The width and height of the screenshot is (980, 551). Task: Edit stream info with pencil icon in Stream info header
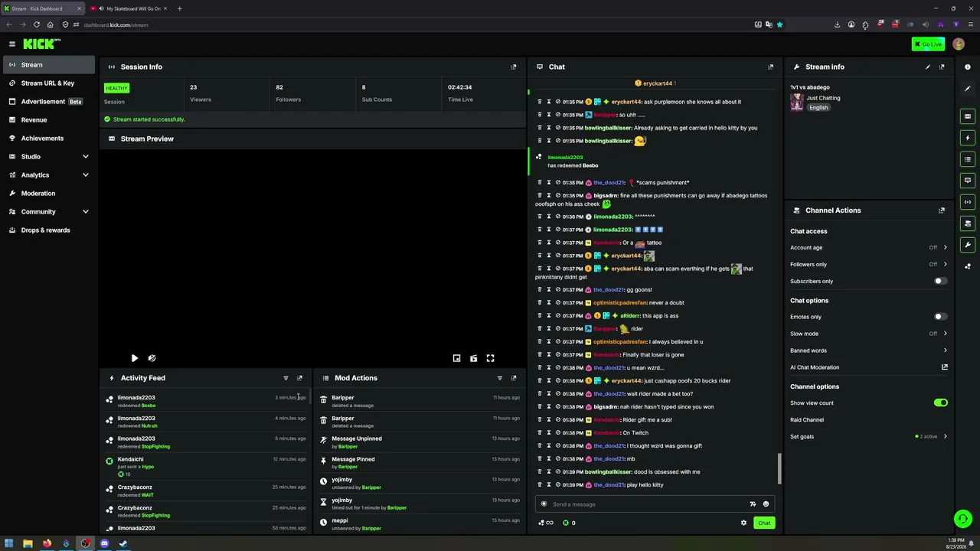928,67
